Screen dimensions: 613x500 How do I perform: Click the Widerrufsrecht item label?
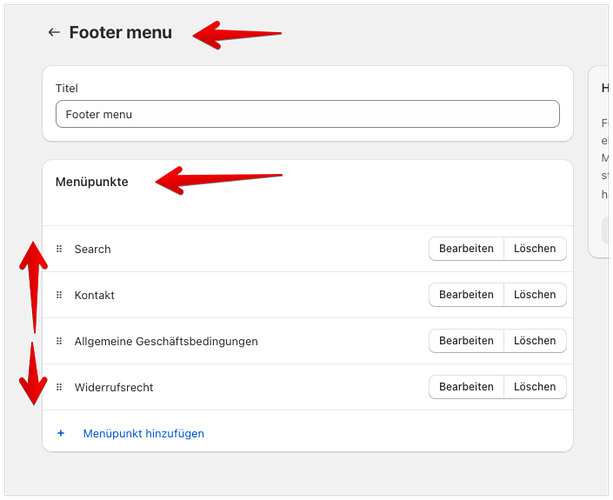pyautogui.click(x=113, y=387)
